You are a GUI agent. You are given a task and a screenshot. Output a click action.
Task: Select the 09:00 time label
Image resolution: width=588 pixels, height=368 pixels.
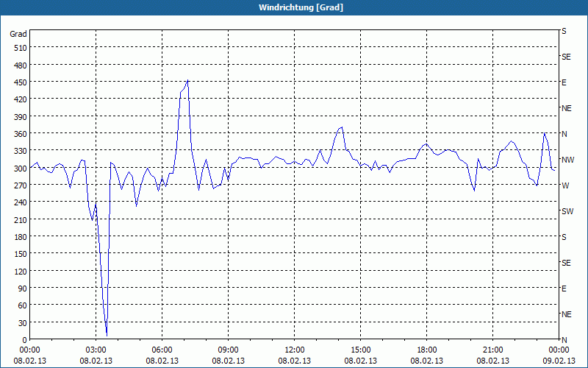click(x=228, y=350)
